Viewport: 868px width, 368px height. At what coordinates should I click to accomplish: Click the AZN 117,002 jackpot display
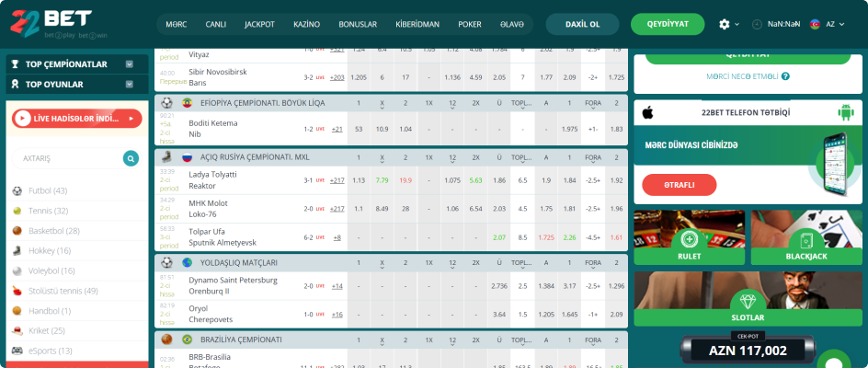[748, 351]
